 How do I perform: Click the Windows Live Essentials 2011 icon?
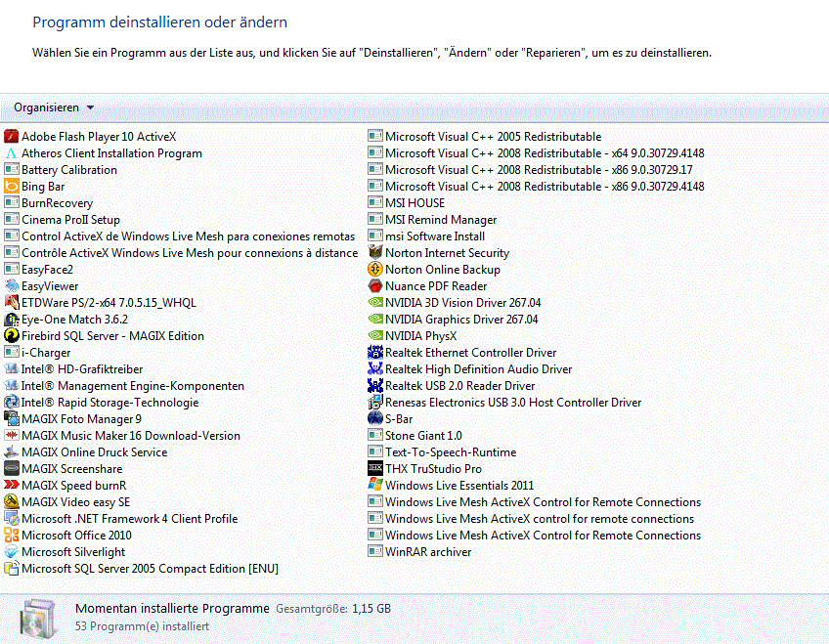(374, 486)
